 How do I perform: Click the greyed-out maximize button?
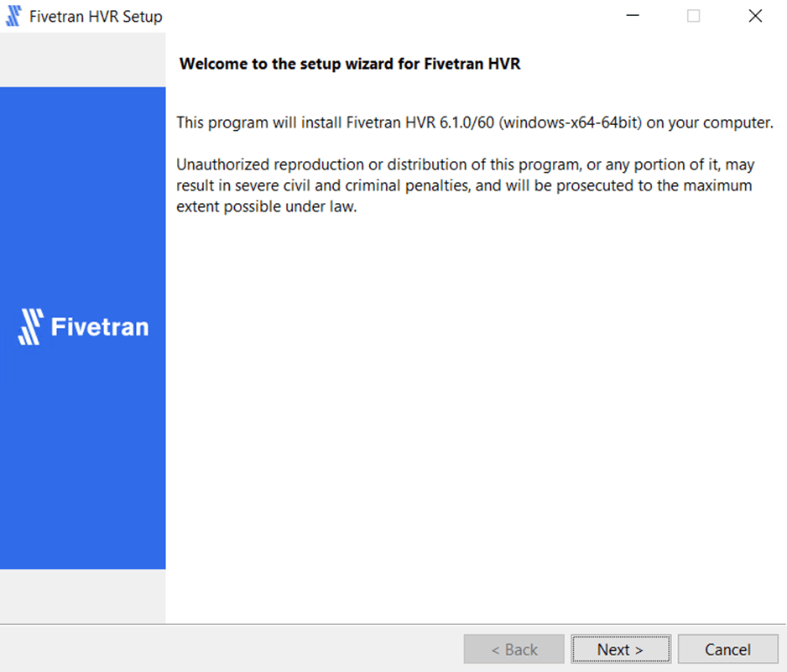point(694,16)
